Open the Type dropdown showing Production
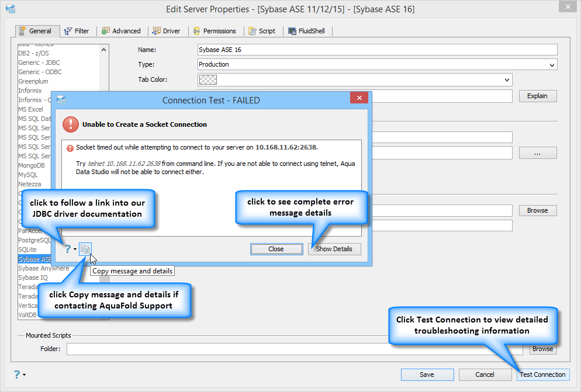Viewport: 581px width, 392px height. tap(377, 64)
